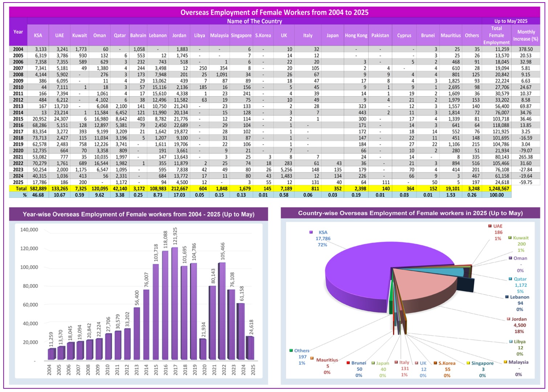Viewport: 548px width, 392px height.
Task: Click the Others green legend marker
Action: (291, 351)
